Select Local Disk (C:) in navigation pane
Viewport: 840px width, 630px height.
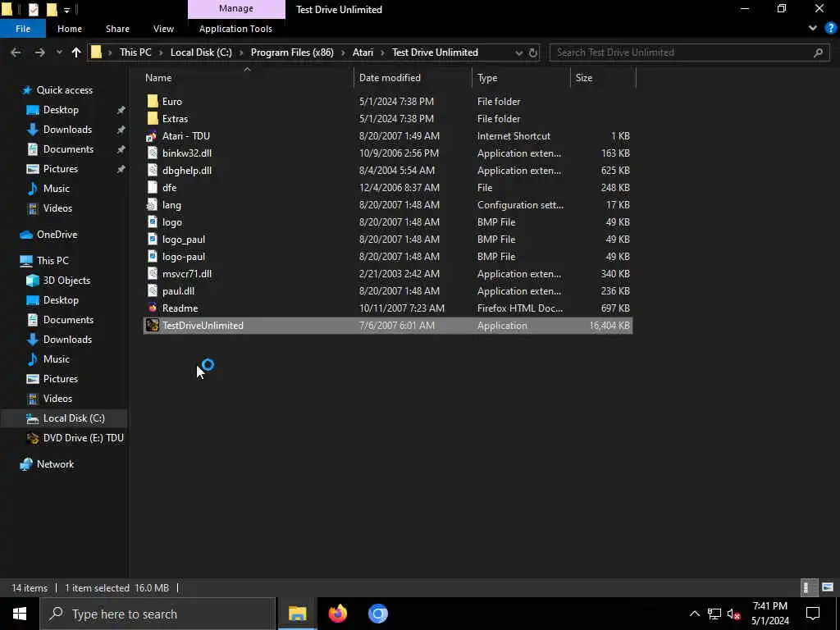click(74, 418)
